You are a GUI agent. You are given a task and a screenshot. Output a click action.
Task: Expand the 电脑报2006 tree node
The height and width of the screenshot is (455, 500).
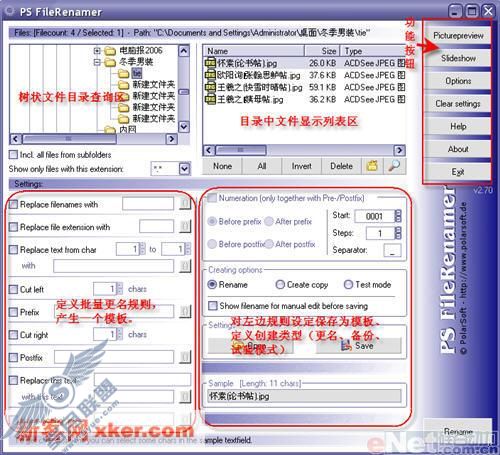[x=97, y=51]
